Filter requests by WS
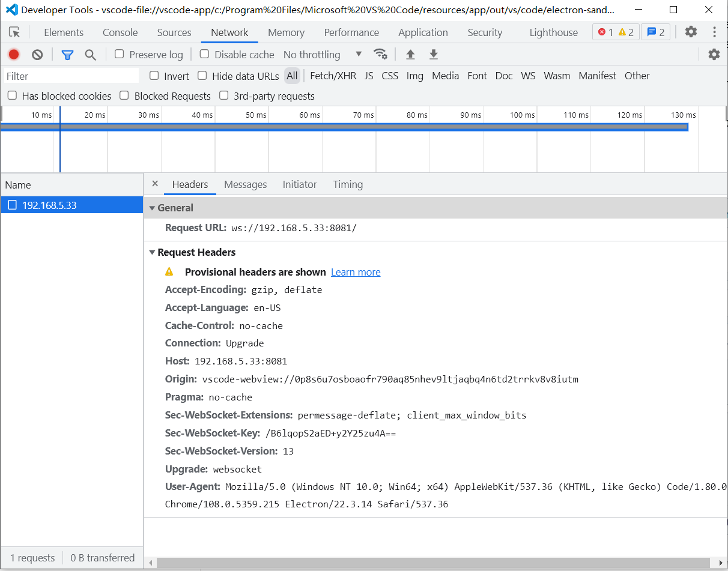The image size is (728, 571). coord(528,76)
